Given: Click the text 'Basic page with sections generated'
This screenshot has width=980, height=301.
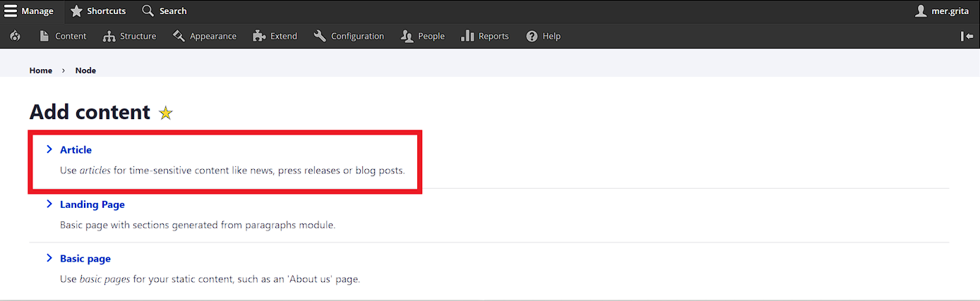Looking at the screenshot, I should coord(198,225).
